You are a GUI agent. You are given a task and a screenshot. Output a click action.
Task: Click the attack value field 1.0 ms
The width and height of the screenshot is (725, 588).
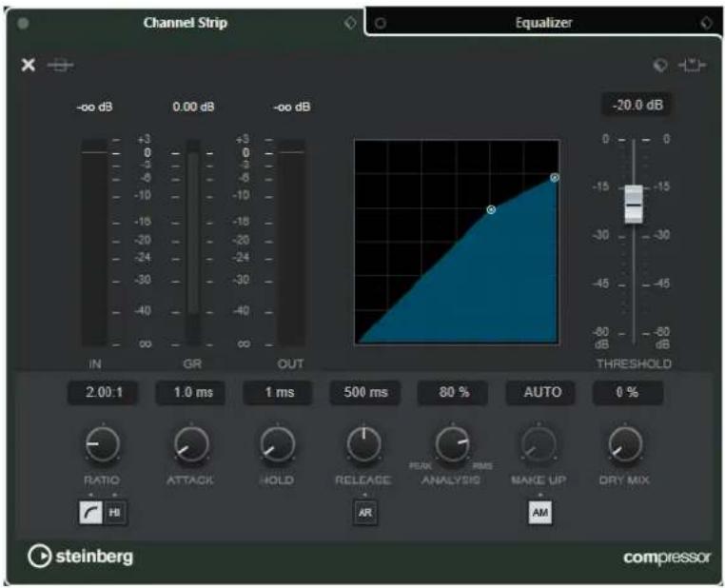[191, 392]
